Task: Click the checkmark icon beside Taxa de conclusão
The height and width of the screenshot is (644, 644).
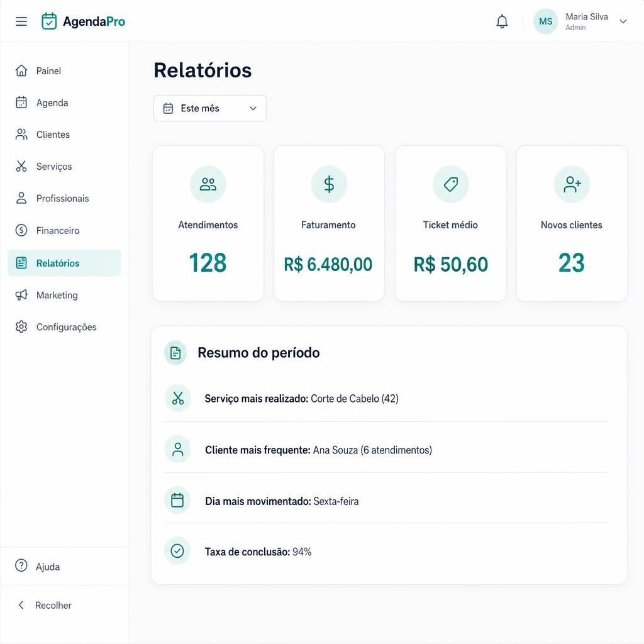Action: (177, 551)
